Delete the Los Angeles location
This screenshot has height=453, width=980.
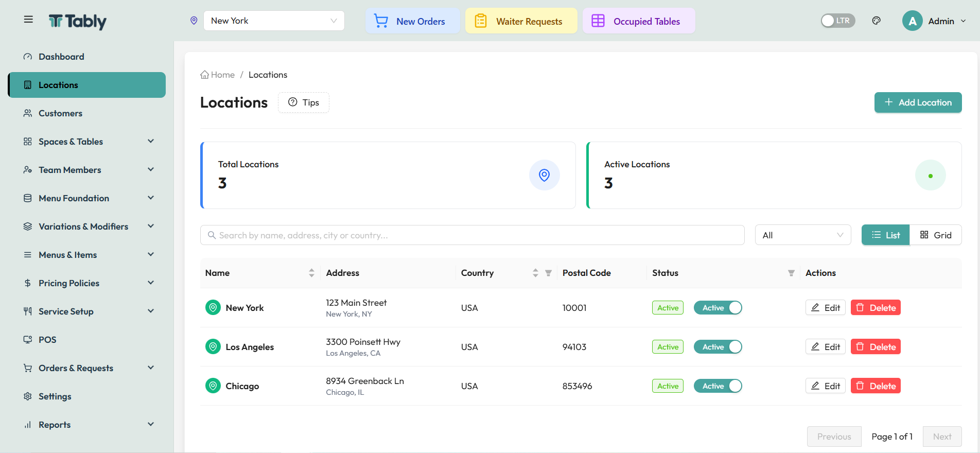pos(876,346)
